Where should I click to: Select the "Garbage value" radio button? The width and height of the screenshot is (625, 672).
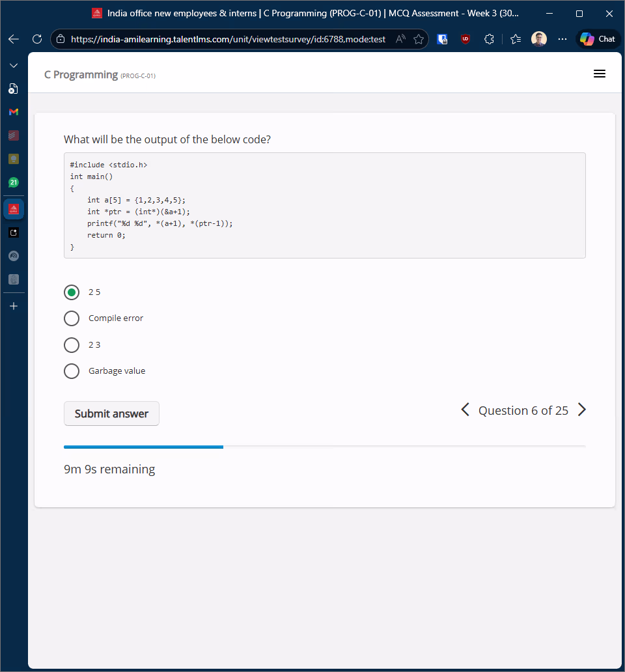pyautogui.click(x=72, y=371)
